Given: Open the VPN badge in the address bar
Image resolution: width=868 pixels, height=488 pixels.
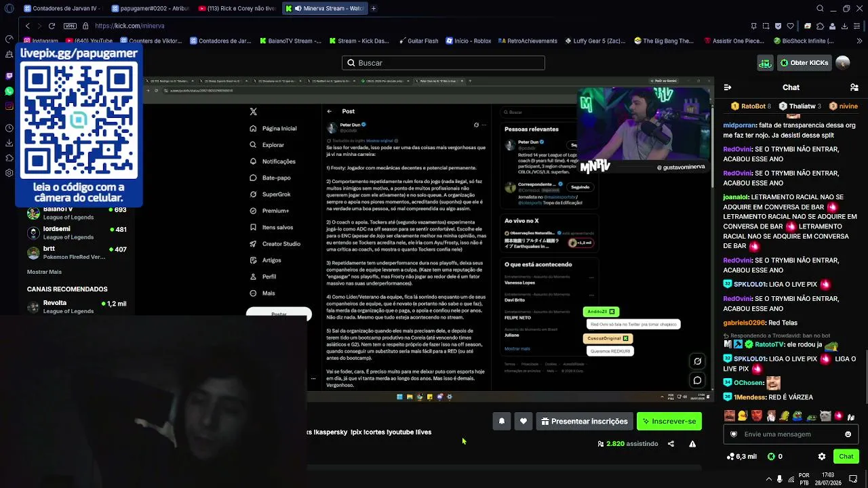Looking at the screenshot, I should click(x=70, y=26).
